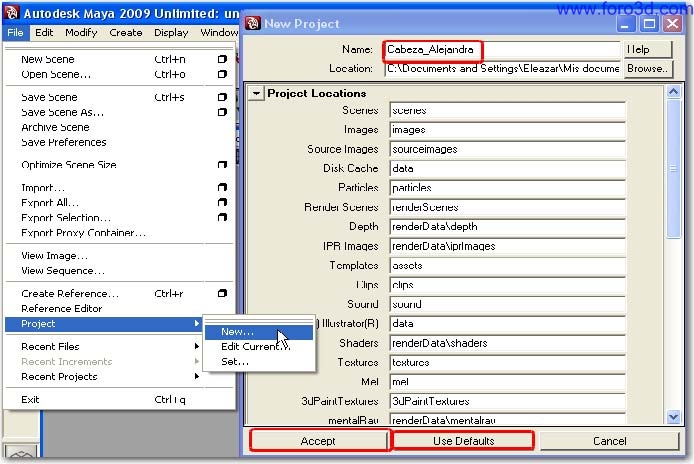Image resolution: width=694 pixels, height=464 pixels.
Task: Open option box for Import
Action: tap(222, 187)
